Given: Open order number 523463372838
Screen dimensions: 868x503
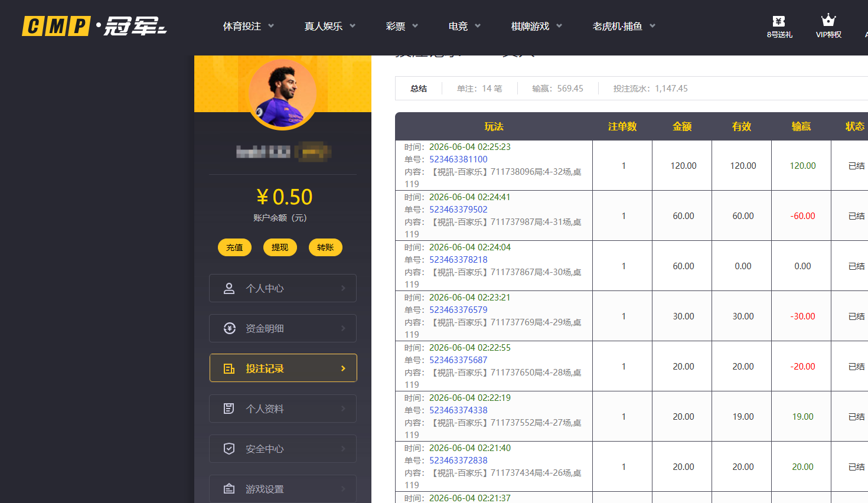Looking at the screenshot, I should point(458,460).
